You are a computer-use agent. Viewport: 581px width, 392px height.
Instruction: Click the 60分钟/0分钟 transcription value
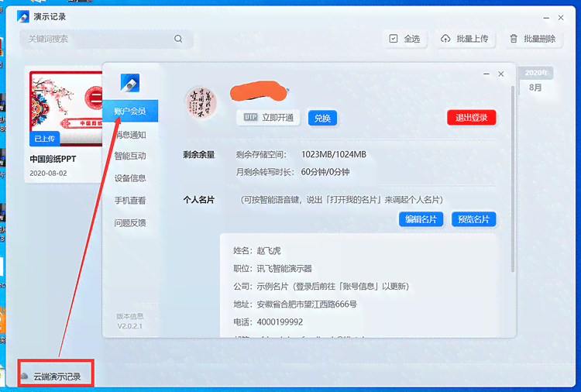pyautogui.click(x=325, y=172)
